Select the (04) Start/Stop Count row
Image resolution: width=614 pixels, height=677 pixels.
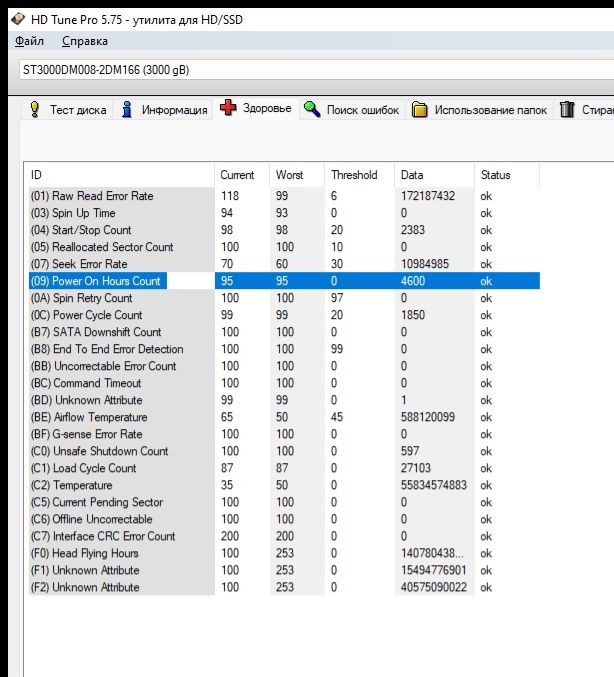pyautogui.click(x=284, y=230)
